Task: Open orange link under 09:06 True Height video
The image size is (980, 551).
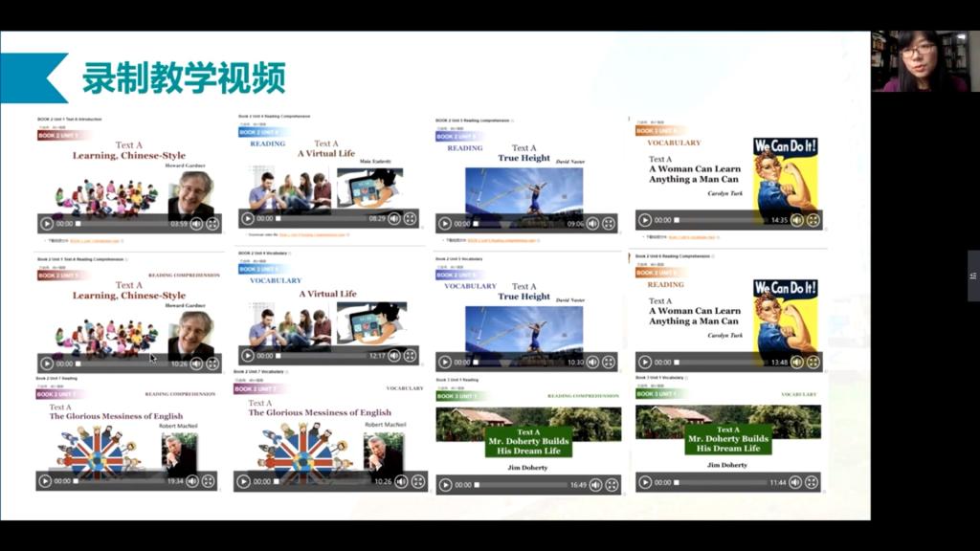Action: click(x=501, y=240)
